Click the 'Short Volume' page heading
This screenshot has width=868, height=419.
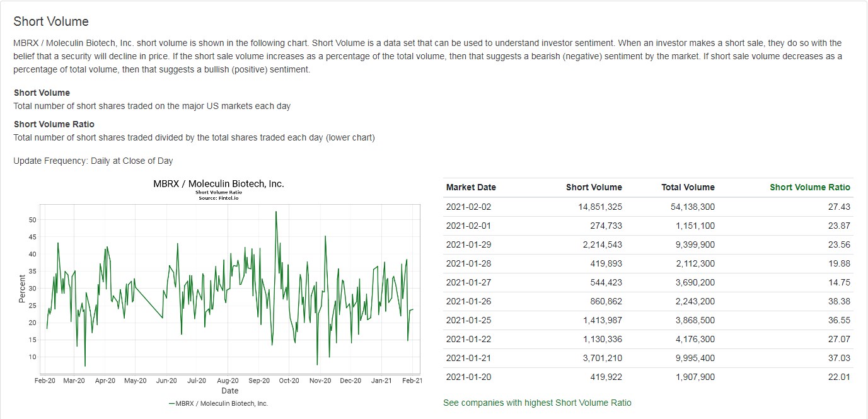51,21
